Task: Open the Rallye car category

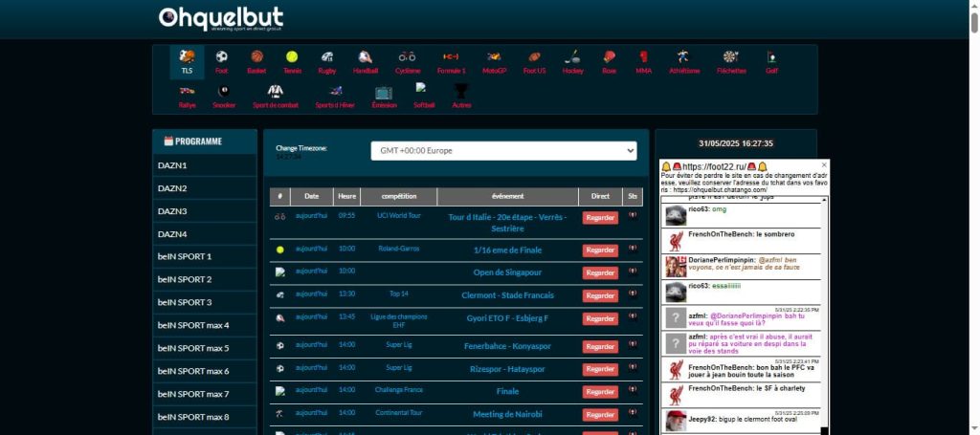Action: tap(187, 91)
